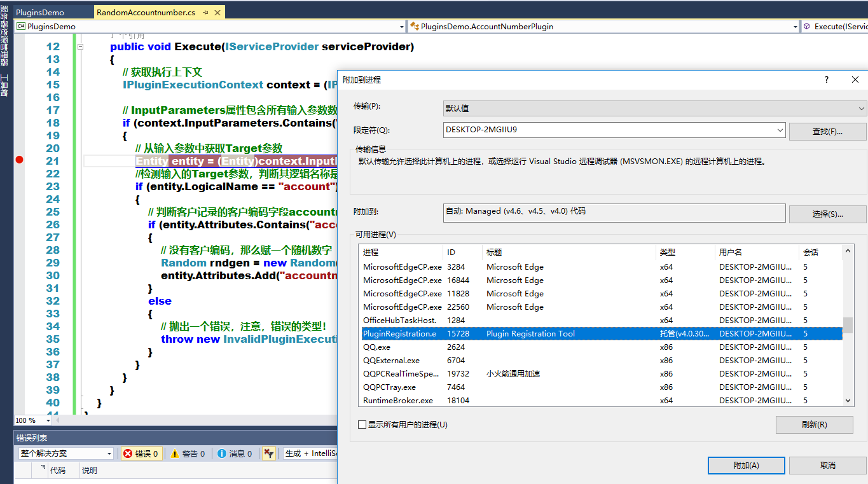Expand the 限定符 DESKTOP-2MGIIU9 combo box
Screen dimensions: 868x484
tap(780, 130)
